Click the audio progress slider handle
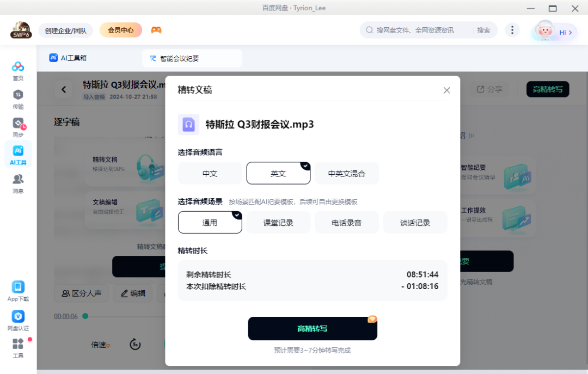This screenshot has width=588, height=374. coord(85,316)
